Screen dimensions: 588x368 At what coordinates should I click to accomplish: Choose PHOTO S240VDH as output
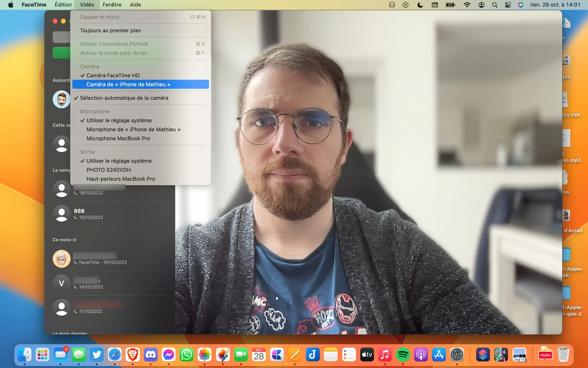(x=141, y=170)
